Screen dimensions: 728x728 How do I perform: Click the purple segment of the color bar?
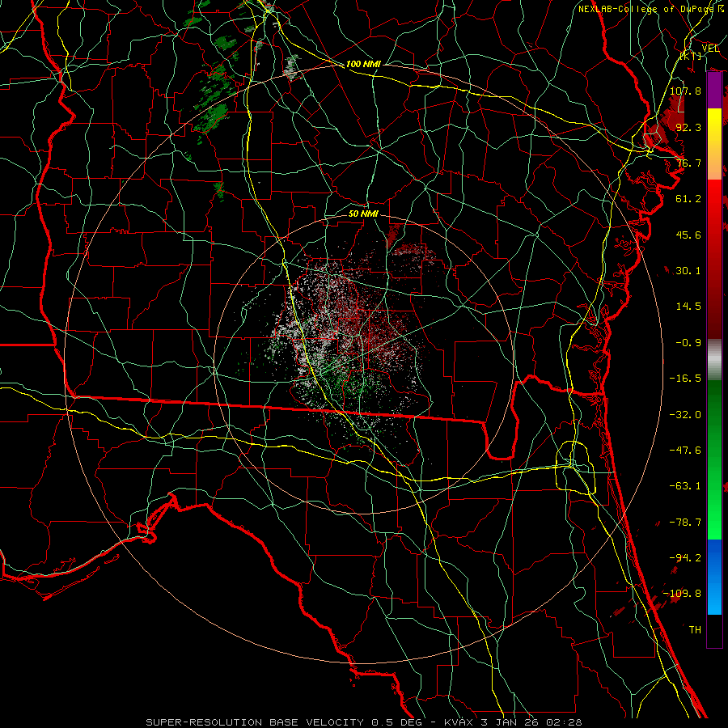pyautogui.click(x=714, y=91)
